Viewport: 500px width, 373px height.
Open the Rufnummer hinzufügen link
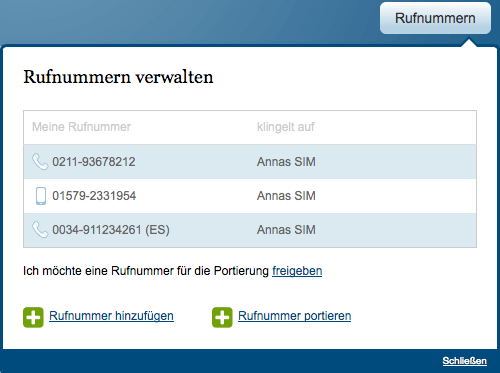tap(111, 316)
